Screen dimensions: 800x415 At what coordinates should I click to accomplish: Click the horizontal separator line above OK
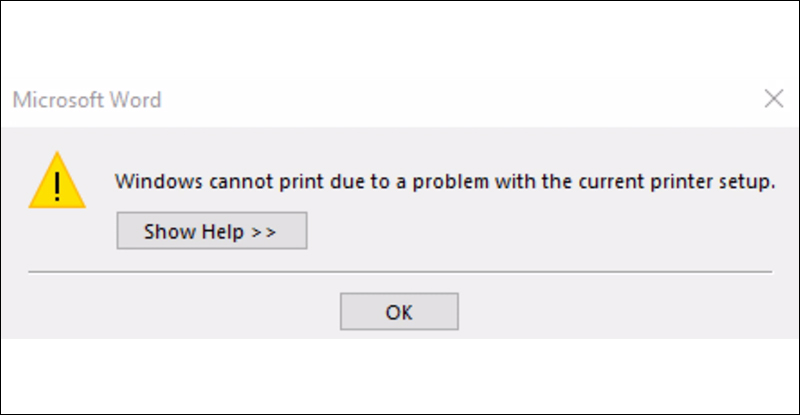coord(400,272)
